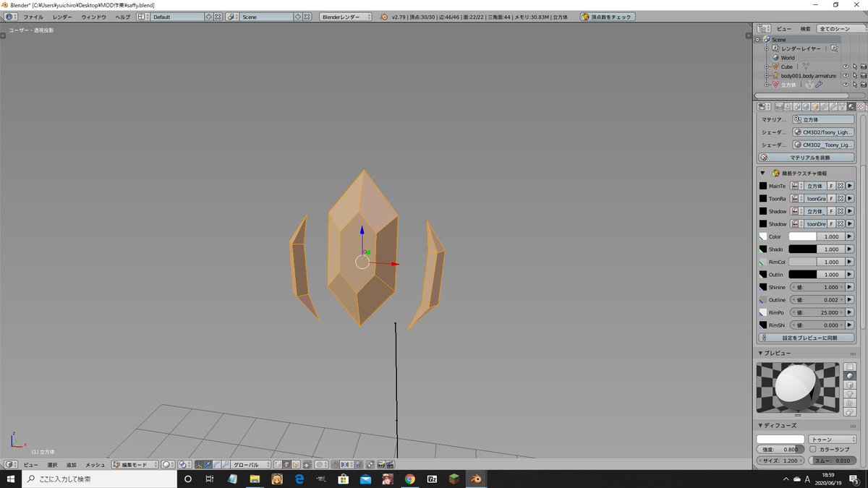Open the 追加 menu in viewport header
The image size is (868, 488).
click(72, 464)
